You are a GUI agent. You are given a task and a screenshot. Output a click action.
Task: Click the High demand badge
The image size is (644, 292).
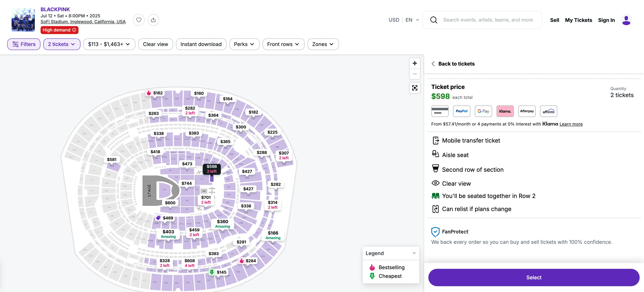59,30
